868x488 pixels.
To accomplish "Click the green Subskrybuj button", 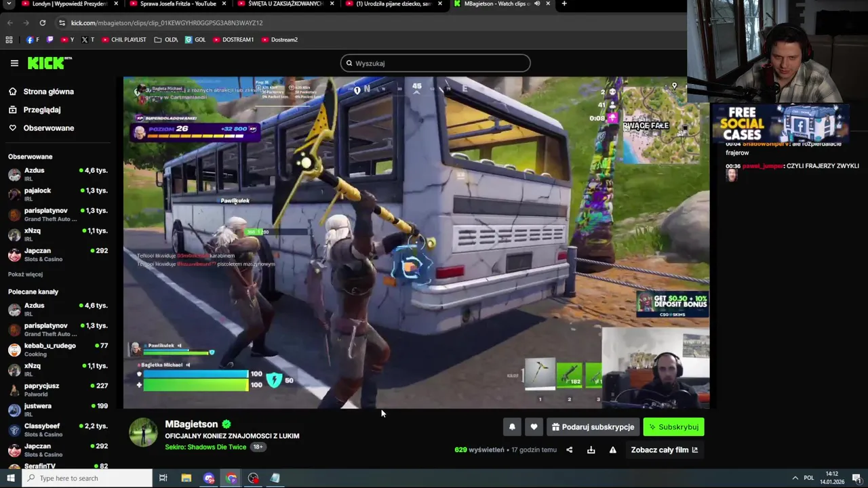I will pyautogui.click(x=673, y=427).
